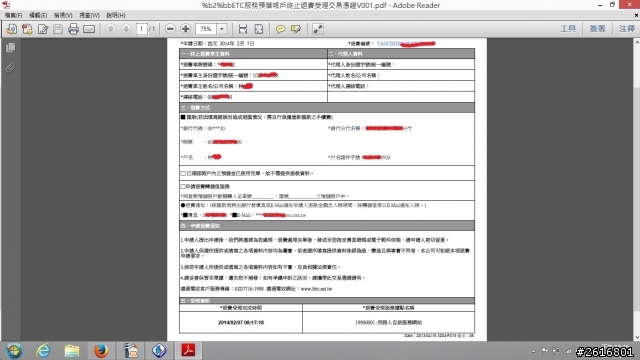640x360 pixels.
Task: Click the Action Center flag tray icon
Action: point(544,351)
